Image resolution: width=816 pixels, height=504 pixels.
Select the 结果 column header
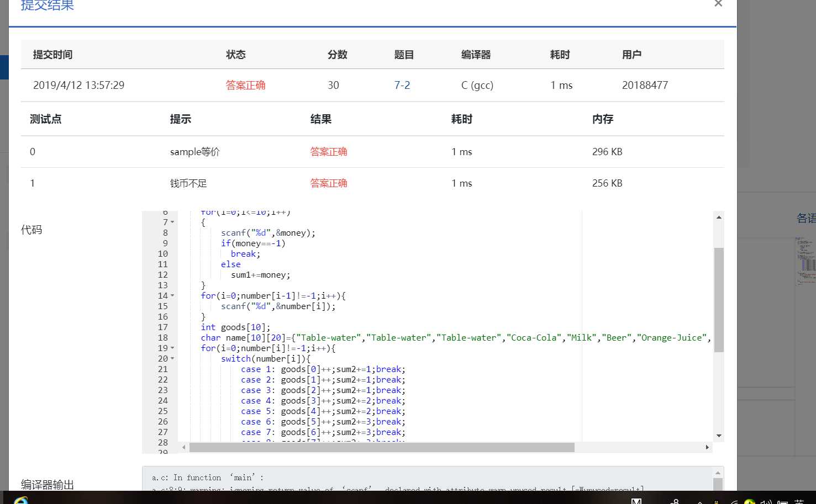click(321, 119)
